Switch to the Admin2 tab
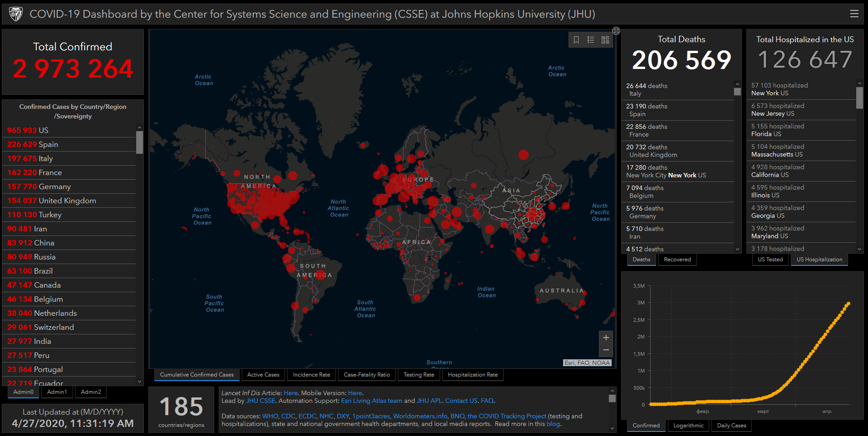The image size is (868, 436). pyautogui.click(x=91, y=392)
